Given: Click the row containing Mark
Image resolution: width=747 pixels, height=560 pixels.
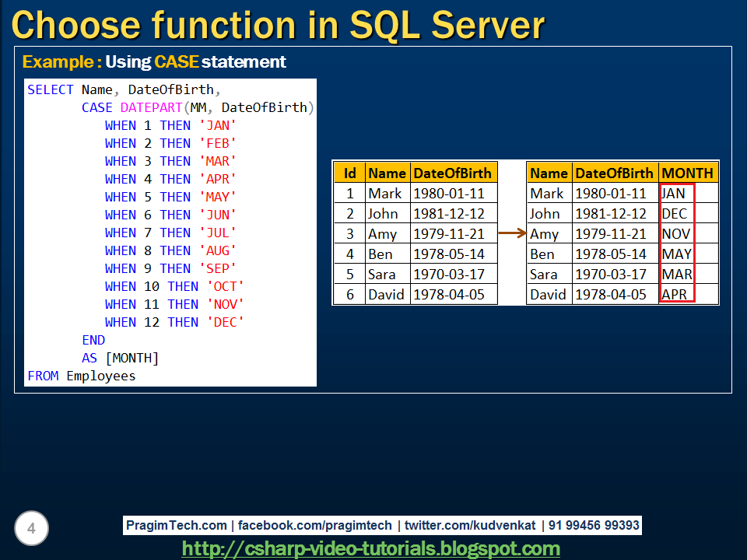Looking at the screenshot, I should tap(386, 193).
